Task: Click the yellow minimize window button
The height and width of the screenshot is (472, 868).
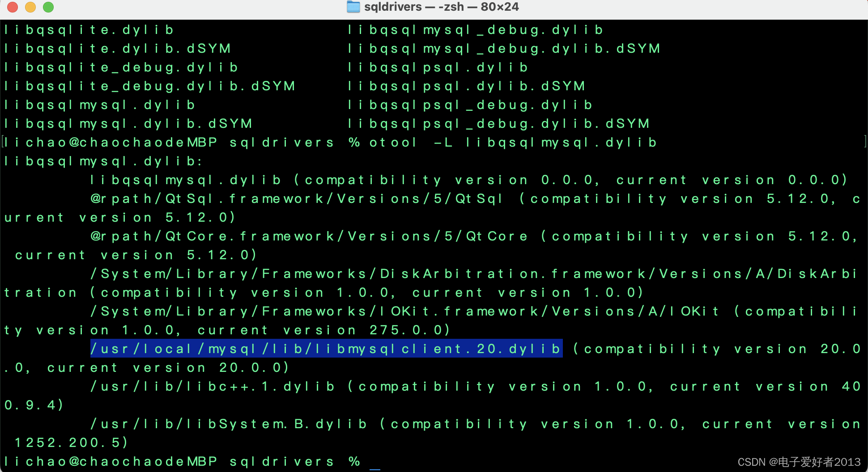Action: click(30, 7)
